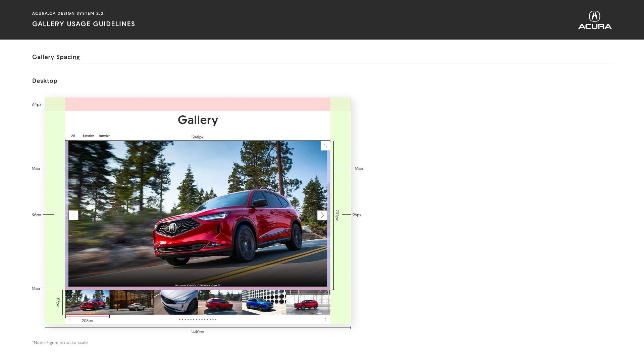The width and height of the screenshot is (644, 362).
Task: Click the "*Note: Figure is not to scale" text
Action: (60, 343)
